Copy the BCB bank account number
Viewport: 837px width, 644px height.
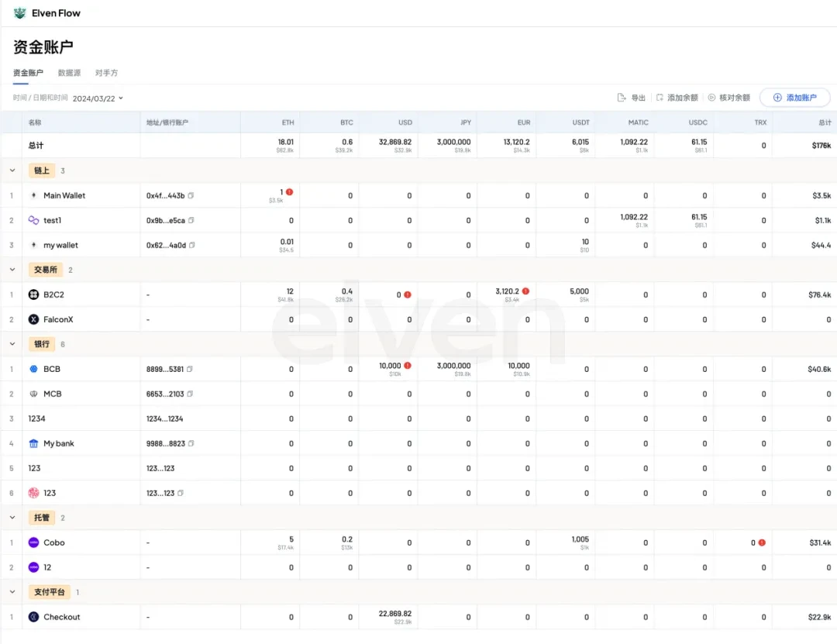coord(191,370)
